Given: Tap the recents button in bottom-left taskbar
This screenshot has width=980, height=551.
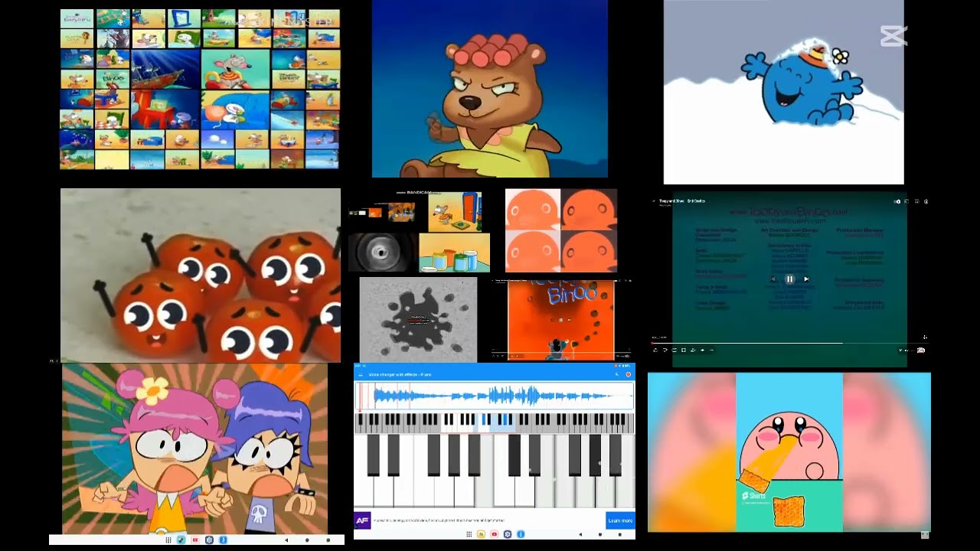Looking at the screenshot, I should (328, 540).
